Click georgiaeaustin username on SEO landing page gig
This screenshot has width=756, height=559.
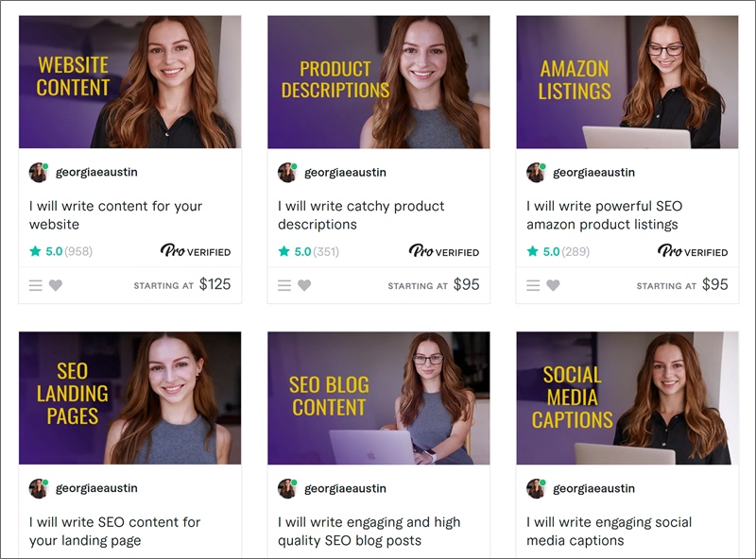[97, 488]
